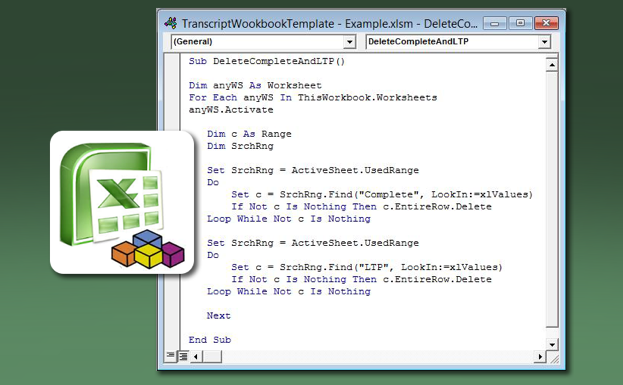Click the horizontal scrollbar left arrow

click(x=195, y=357)
